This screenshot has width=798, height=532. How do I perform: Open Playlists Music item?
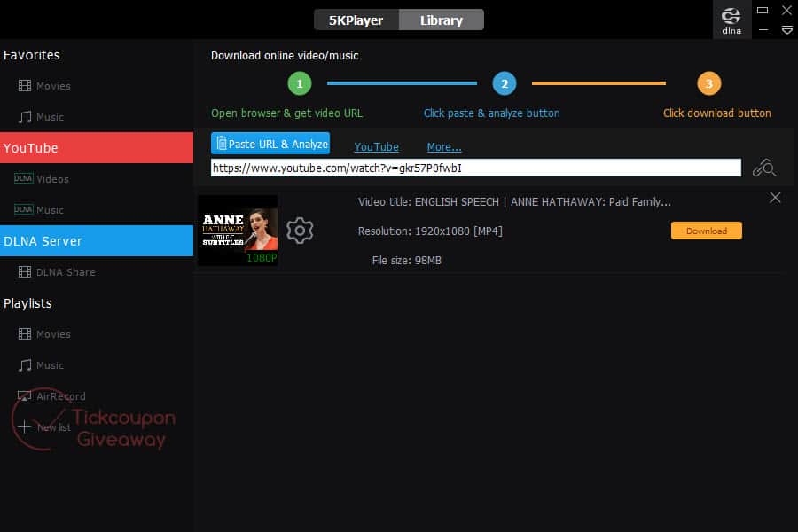coord(41,365)
